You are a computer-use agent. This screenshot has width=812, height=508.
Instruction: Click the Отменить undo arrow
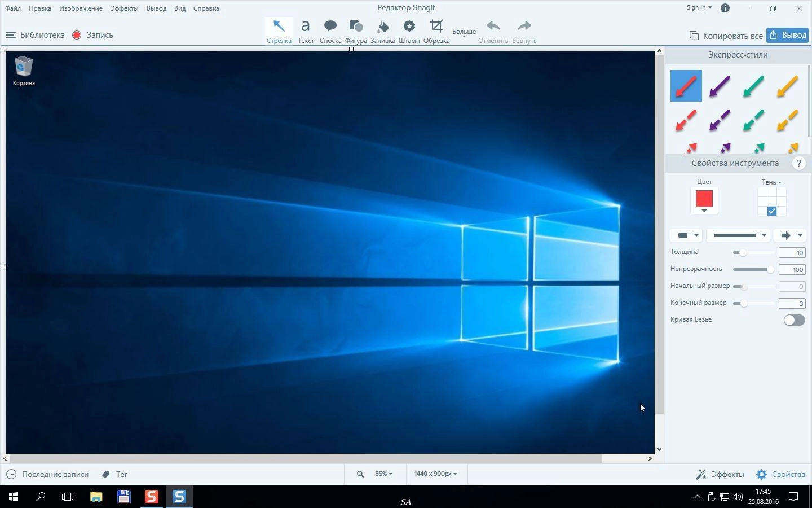493,31
